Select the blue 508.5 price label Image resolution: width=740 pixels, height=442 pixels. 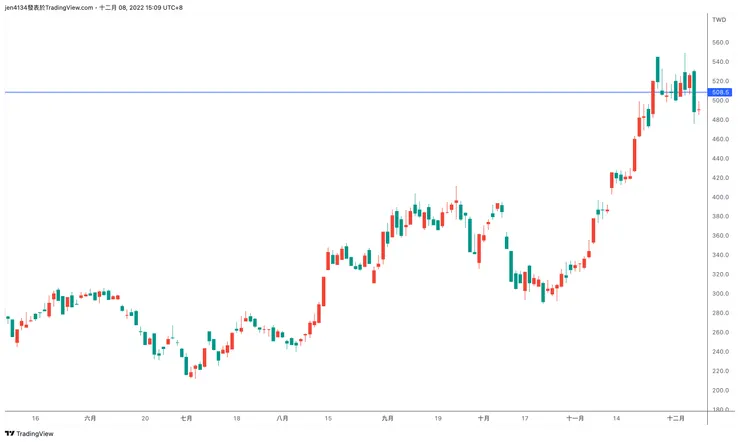pyautogui.click(x=721, y=92)
